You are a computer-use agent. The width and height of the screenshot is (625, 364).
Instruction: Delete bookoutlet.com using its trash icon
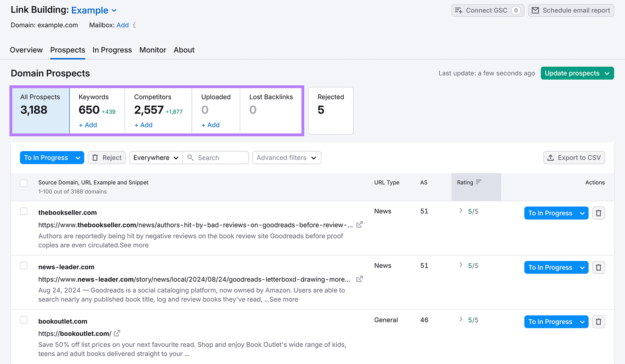[x=598, y=321]
